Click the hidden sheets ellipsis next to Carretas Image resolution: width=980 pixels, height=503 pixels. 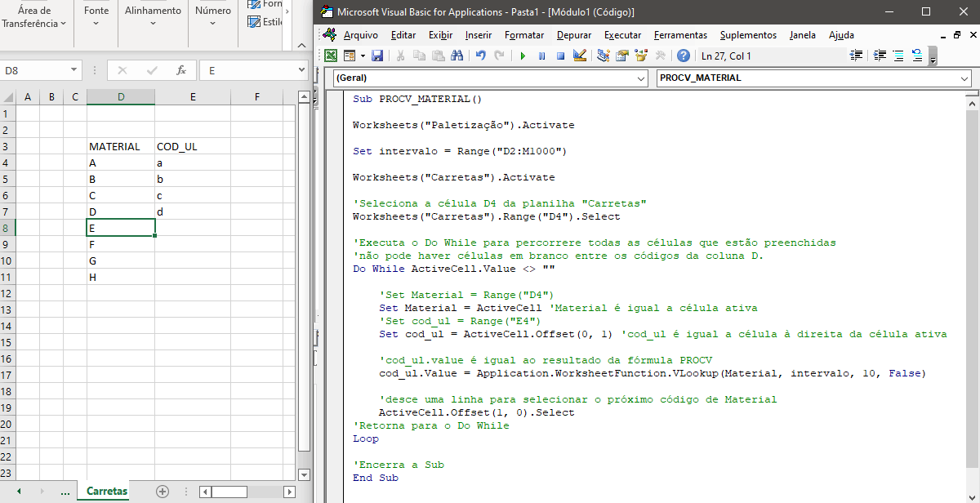pos(65,492)
